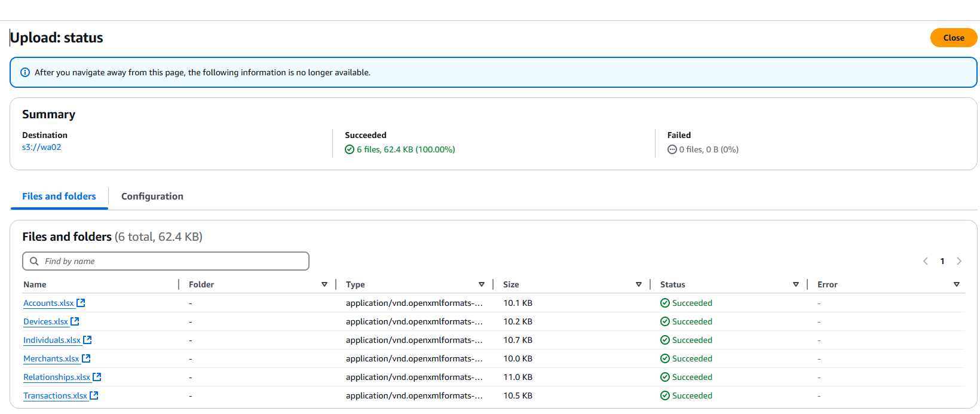Click Succeeded status icon in Relationships.xlsx row
This screenshot has width=980, height=414.
(665, 377)
